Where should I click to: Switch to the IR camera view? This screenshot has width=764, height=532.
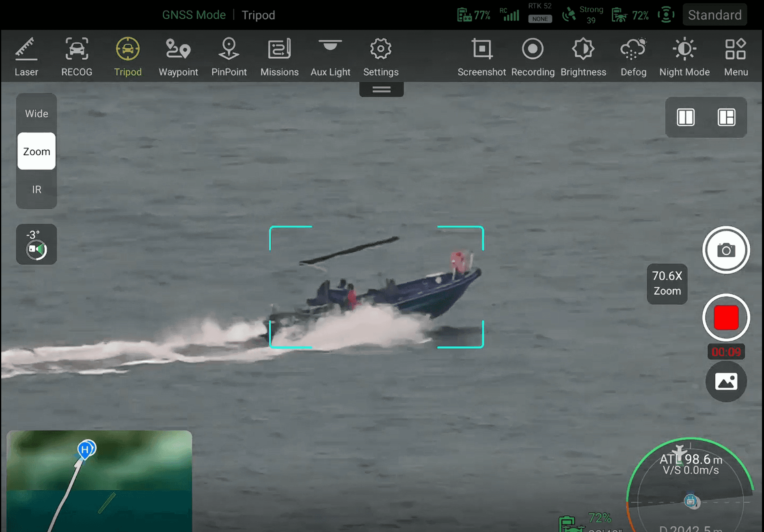[37, 190]
